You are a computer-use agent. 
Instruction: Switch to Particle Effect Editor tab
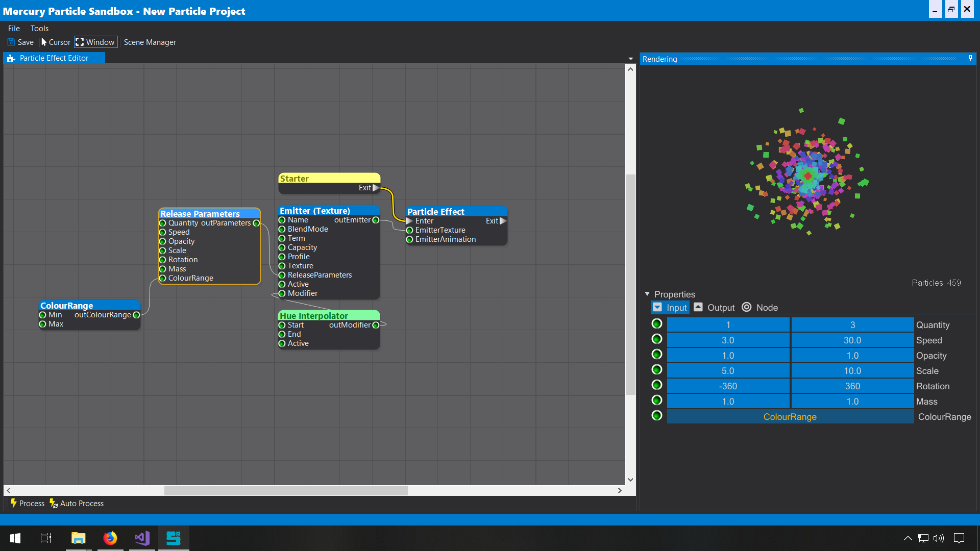pos(54,58)
